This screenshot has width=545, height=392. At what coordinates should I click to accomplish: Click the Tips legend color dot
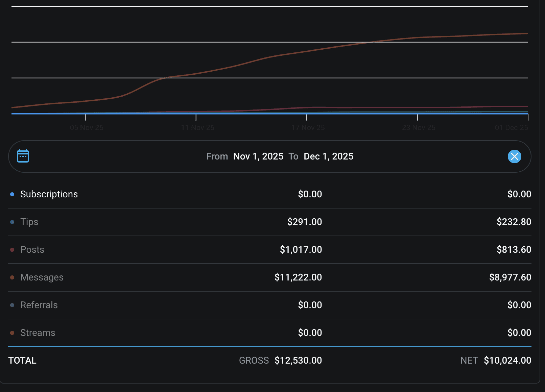(x=12, y=222)
